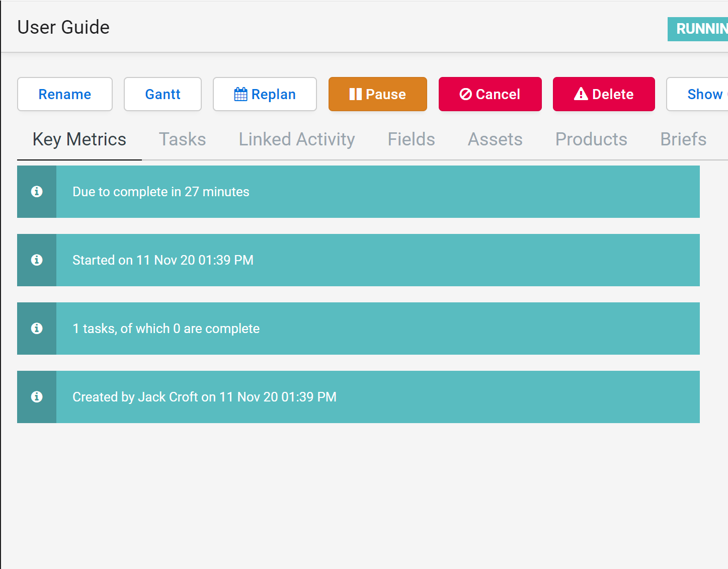Open the Linked Activity tab
728x569 pixels.
(x=297, y=139)
